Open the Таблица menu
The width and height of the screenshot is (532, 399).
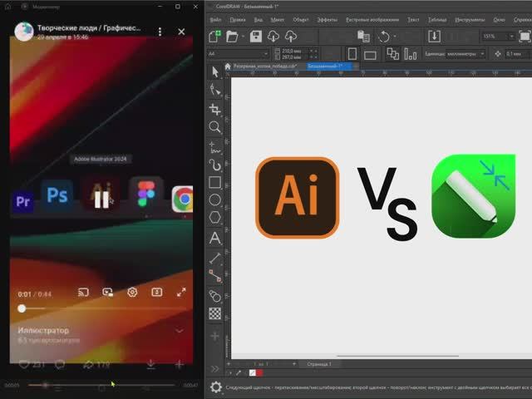[437, 20]
